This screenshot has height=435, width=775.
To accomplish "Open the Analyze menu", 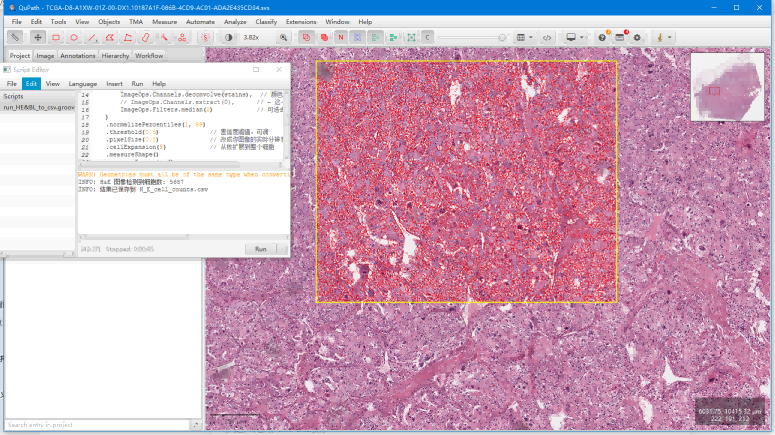I will coord(235,22).
